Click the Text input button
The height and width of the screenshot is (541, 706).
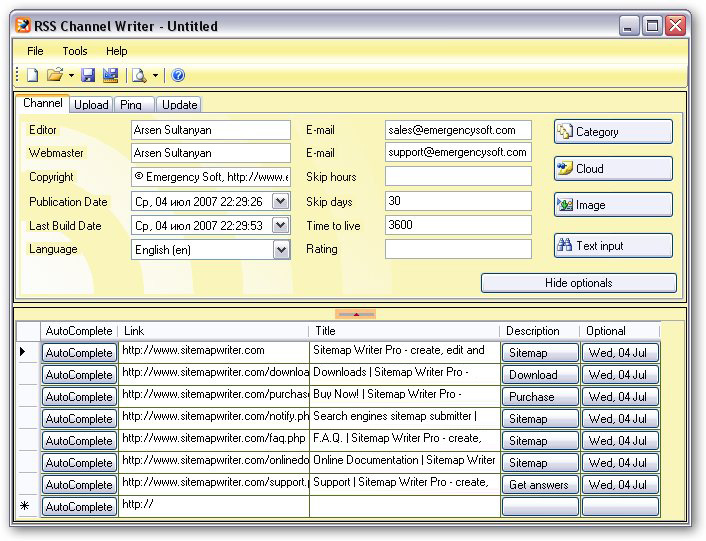pyautogui.click(x=613, y=246)
